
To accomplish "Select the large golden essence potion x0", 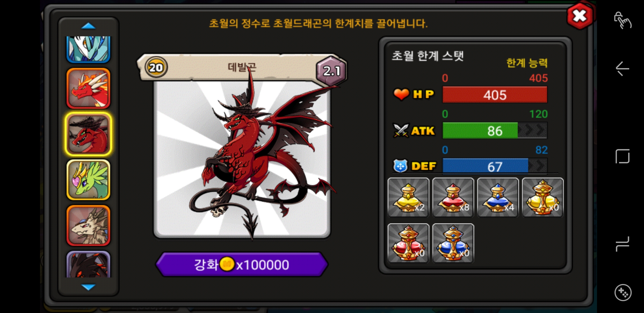I will (543, 197).
